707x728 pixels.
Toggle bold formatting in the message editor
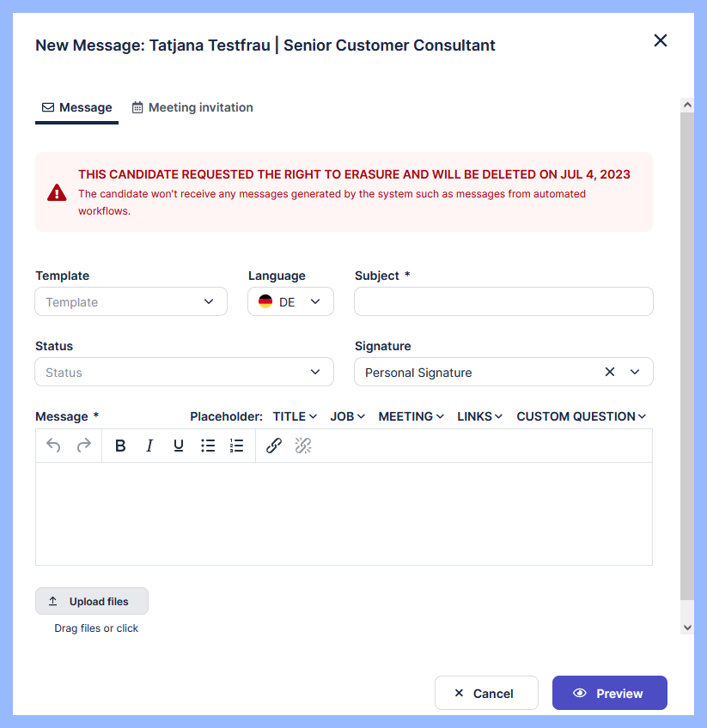click(x=120, y=446)
